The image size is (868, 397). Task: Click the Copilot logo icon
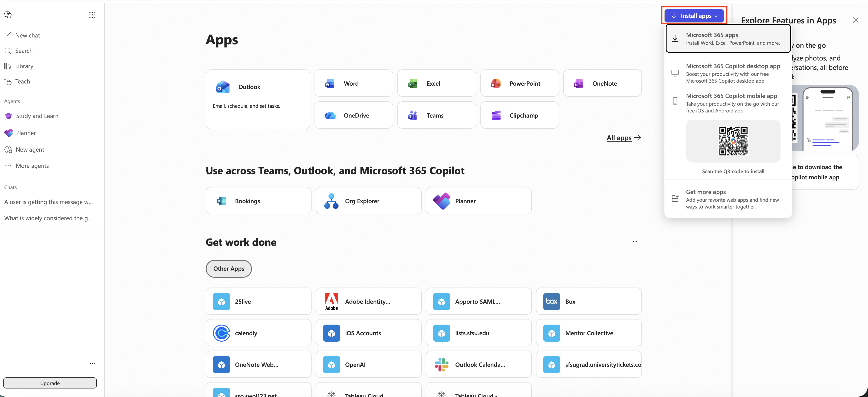click(x=8, y=15)
